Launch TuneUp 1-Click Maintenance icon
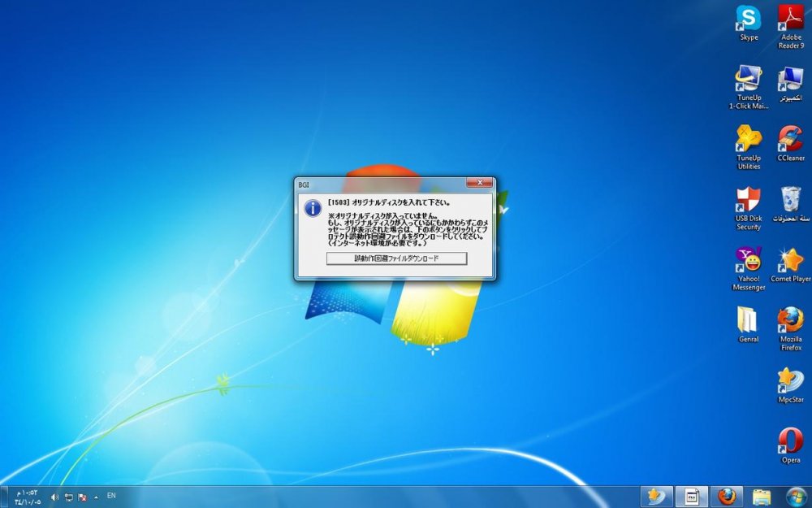The image size is (812, 508). tap(748, 80)
